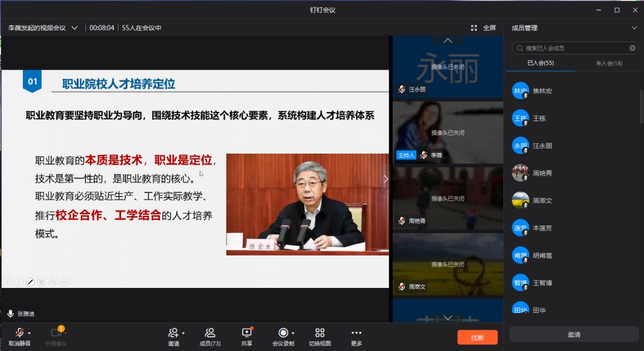644x351 pixels.
Task: Expand the microphone options arrow
Action: coord(30,333)
